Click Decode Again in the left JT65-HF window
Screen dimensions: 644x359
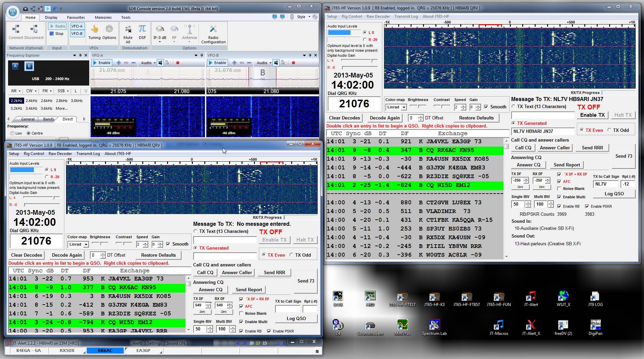coord(67,255)
